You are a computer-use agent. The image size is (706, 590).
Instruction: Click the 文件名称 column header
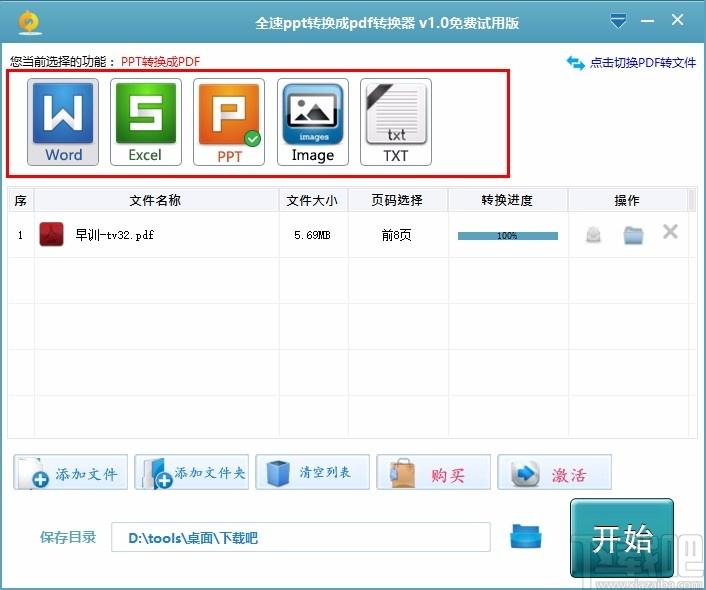point(156,200)
